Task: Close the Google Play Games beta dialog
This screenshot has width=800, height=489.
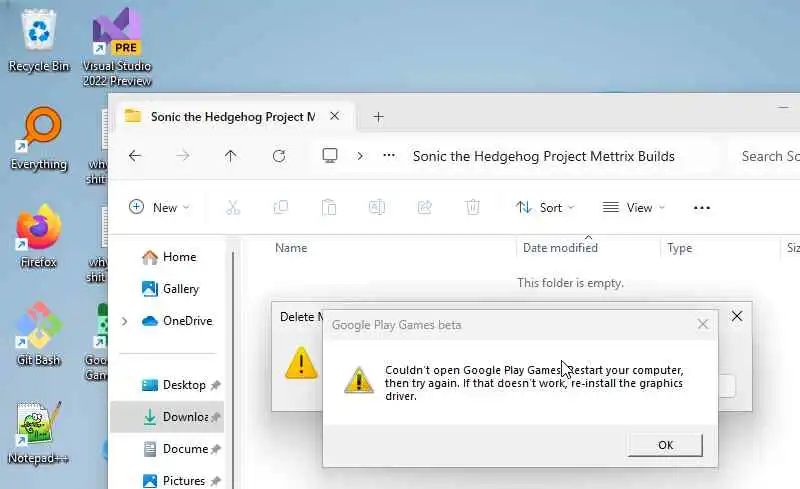Action: coord(703,324)
